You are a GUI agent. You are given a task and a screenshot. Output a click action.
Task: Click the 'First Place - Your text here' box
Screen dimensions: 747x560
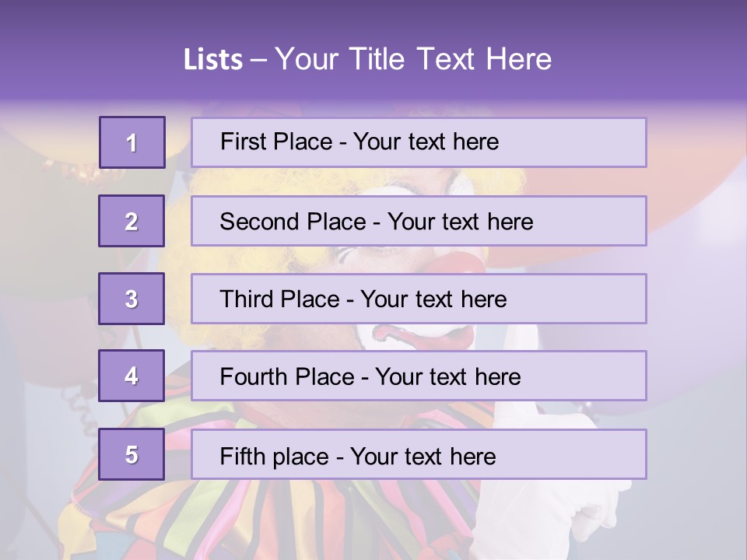point(419,142)
